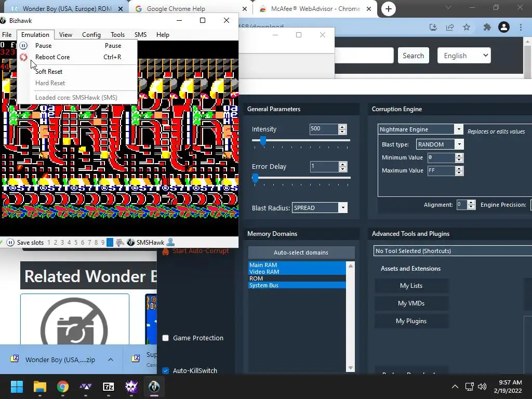Screen dimensions: 532x399
Task: Close the Wonder Boy ROM tab
Action: tap(121, 9)
